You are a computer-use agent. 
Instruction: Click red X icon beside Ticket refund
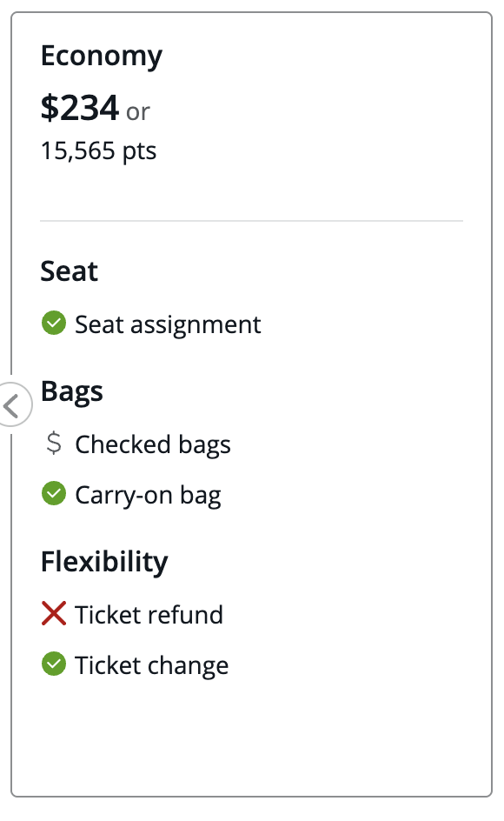(x=54, y=613)
